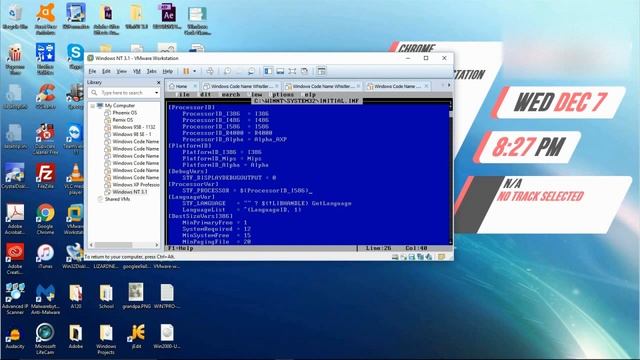Open the FileZilla desktop icon
Screen dimensions: 640x360
click(x=45, y=176)
